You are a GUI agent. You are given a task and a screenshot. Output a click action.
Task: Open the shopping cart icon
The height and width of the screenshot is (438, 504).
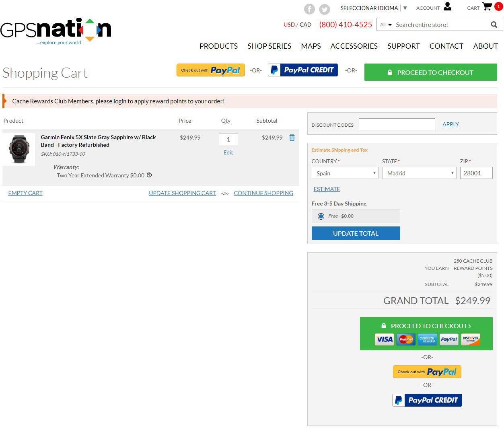pos(487,6)
